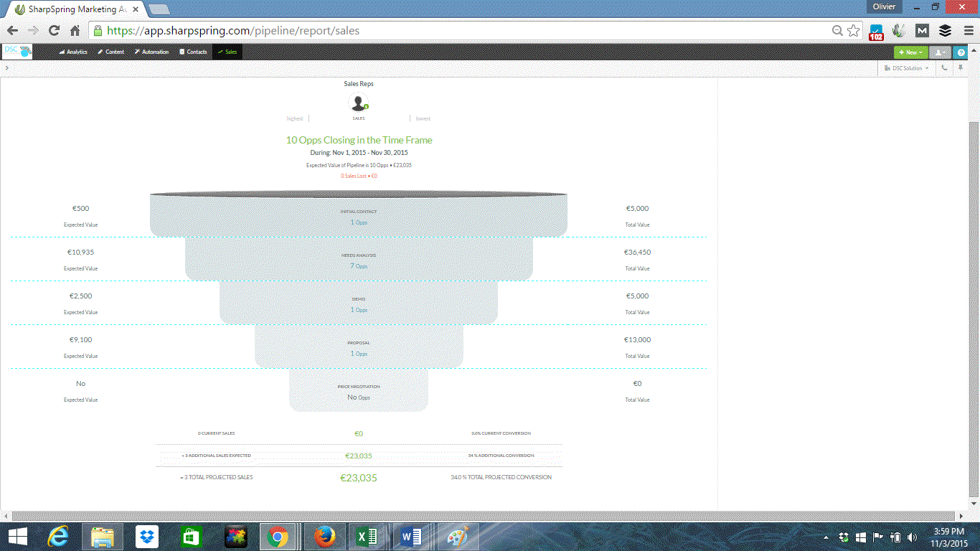Sort sales reps by highest
Screen dimensions: 980x551
pos(294,118)
